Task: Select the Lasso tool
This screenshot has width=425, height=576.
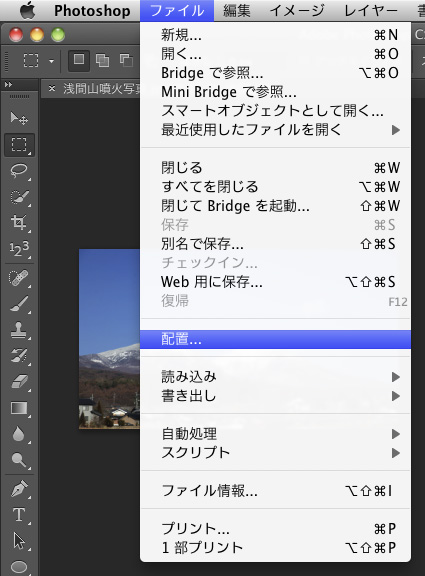Action: point(19,171)
